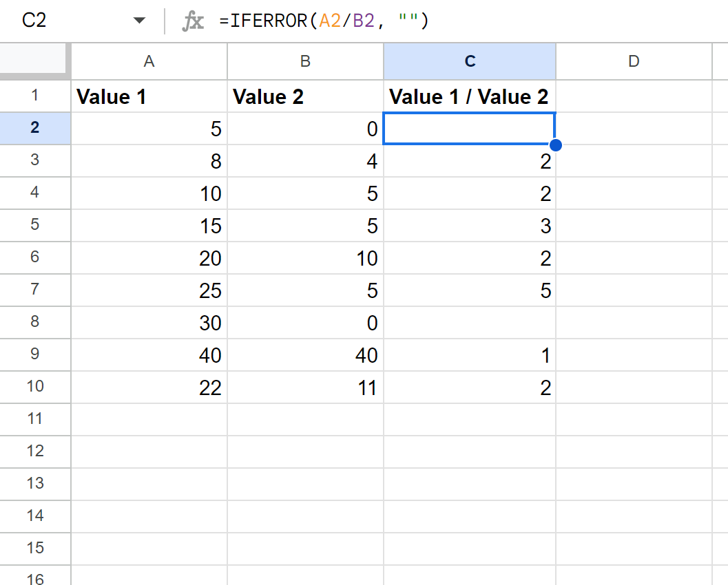Click cell C5 containing 3
The image size is (728, 585).
(x=470, y=226)
